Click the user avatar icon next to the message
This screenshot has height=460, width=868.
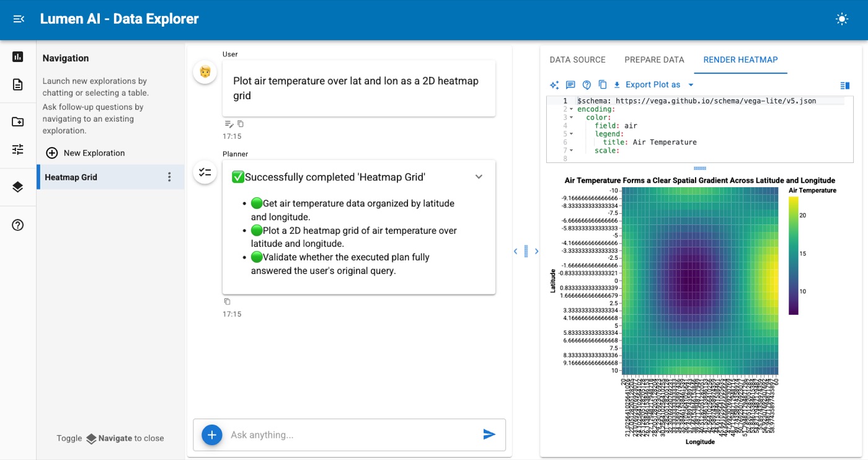pyautogui.click(x=205, y=72)
